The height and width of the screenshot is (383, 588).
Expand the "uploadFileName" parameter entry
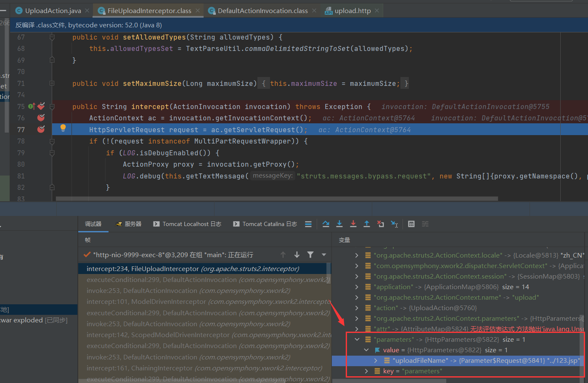click(x=376, y=360)
